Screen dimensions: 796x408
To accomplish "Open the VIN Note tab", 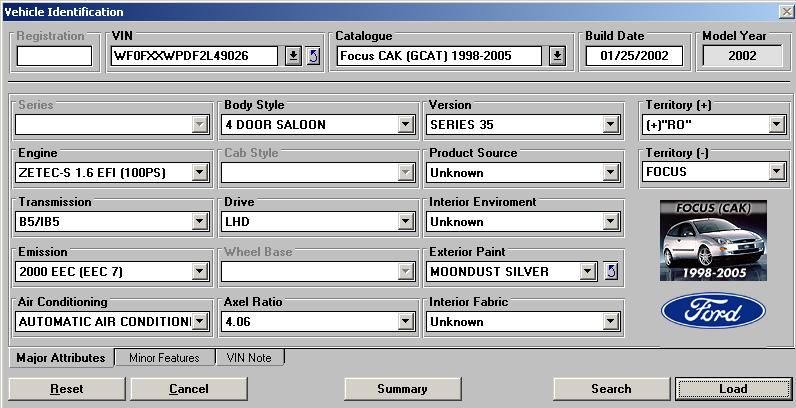I will coord(249,358).
